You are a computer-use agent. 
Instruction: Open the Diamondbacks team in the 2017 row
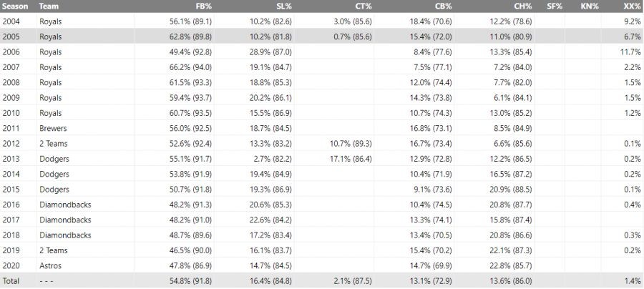pos(65,220)
